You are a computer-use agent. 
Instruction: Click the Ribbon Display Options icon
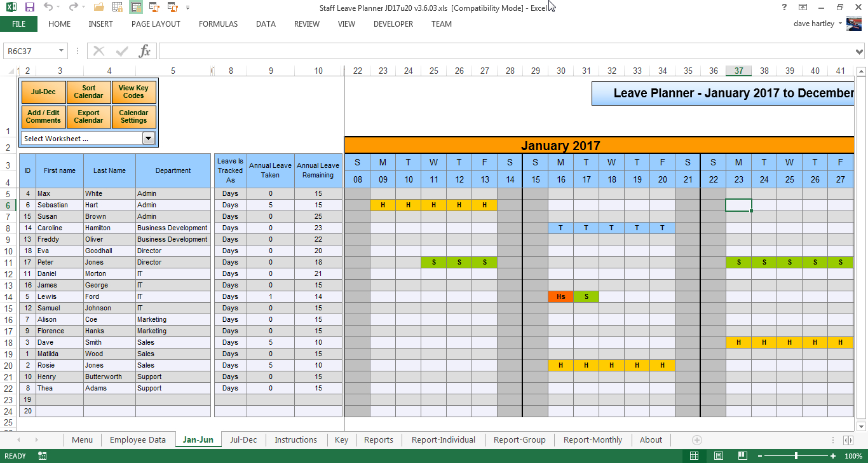pyautogui.click(x=803, y=8)
